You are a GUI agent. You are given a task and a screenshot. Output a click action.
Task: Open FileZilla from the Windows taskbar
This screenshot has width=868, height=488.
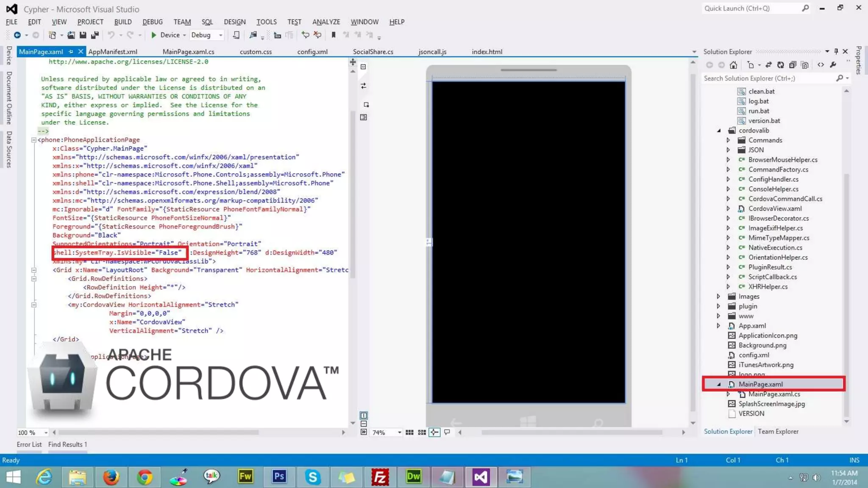(x=380, y=477)
